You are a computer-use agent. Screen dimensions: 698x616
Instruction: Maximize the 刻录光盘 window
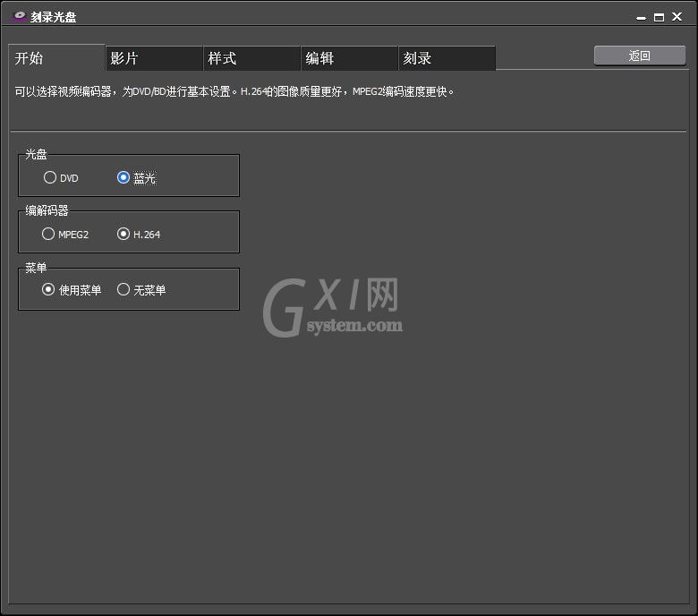coord(659,17)
